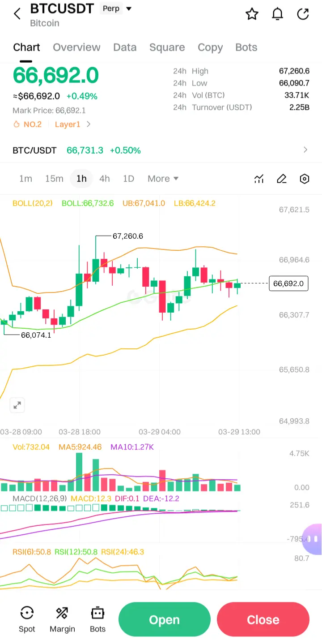Switch to the Square tab
This screenshot has height=644, width=322.
(167, 47)
